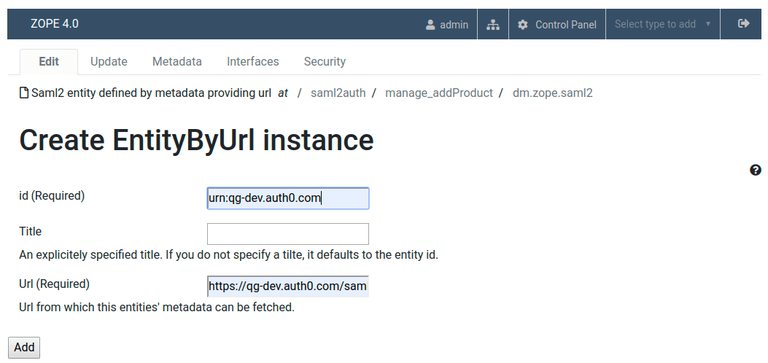
Task: Open the help question mark icon
Action: click(755, 170)
